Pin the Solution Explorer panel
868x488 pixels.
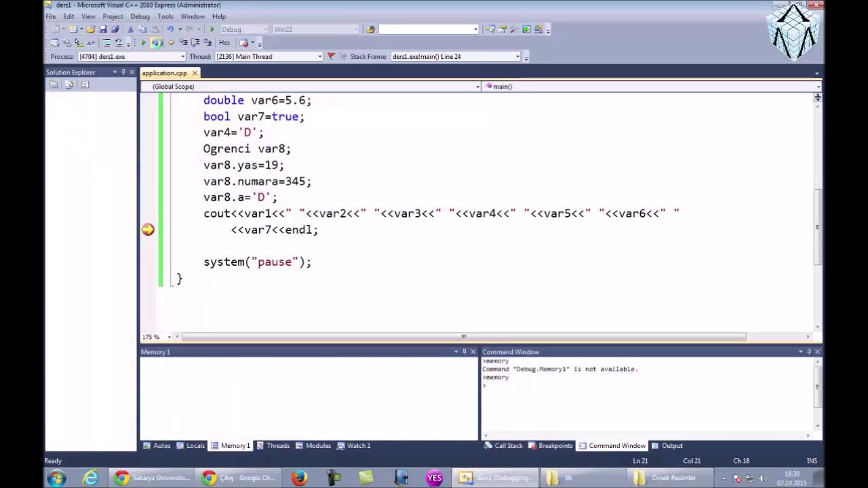[123, 72]
